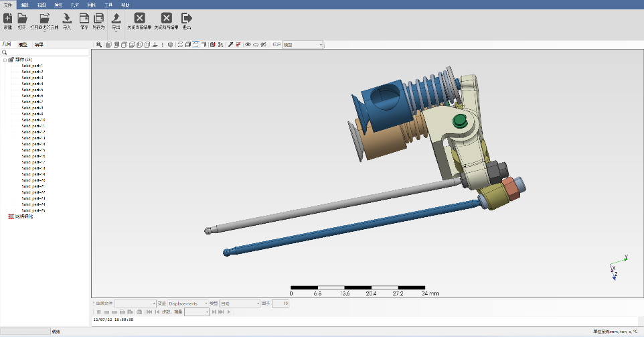Open the 类型 type dropdown
644x337 pixels.
240,304
